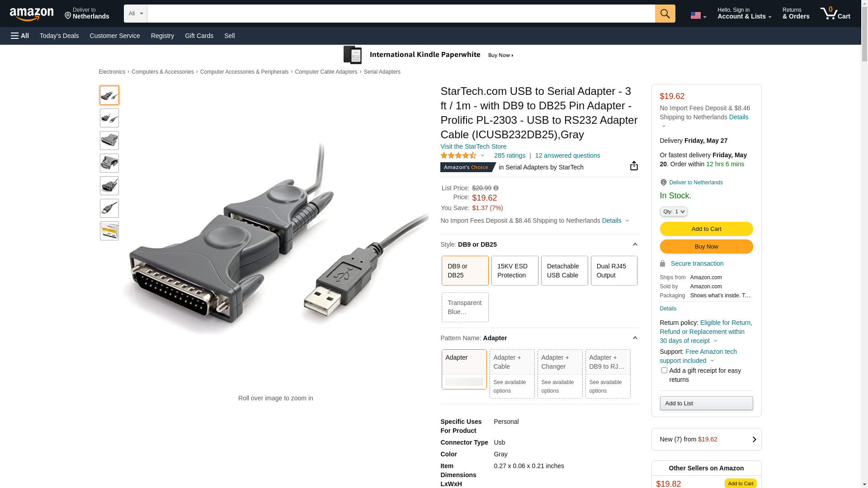Click the US flag language icon
This screenshot has width=868, height=488.
coord(698,15)
